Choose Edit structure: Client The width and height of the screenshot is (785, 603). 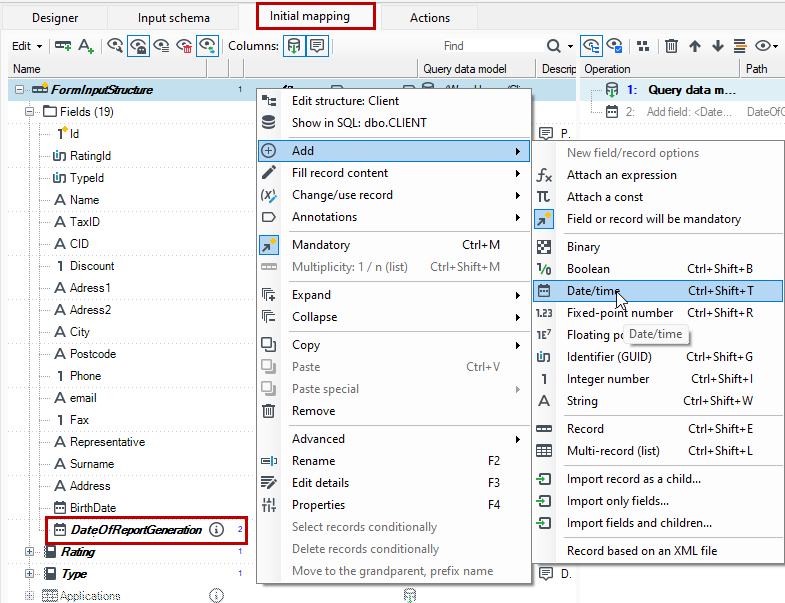click(x=394, y=101)
